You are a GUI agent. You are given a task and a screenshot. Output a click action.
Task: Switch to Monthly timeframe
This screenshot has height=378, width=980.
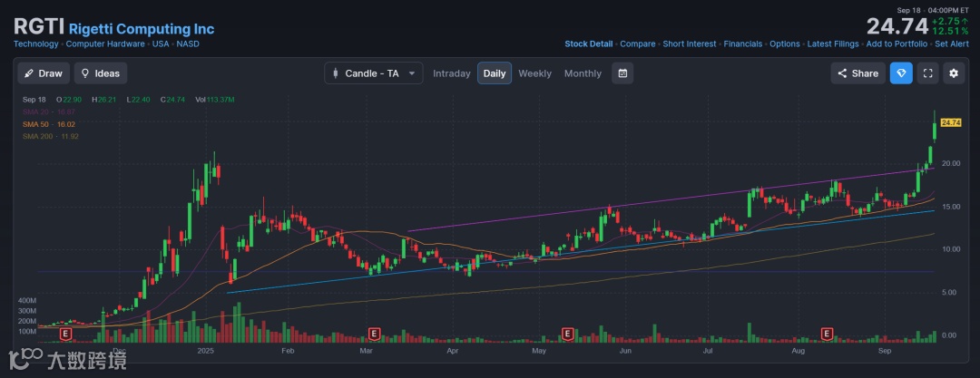tap(583, 73)
